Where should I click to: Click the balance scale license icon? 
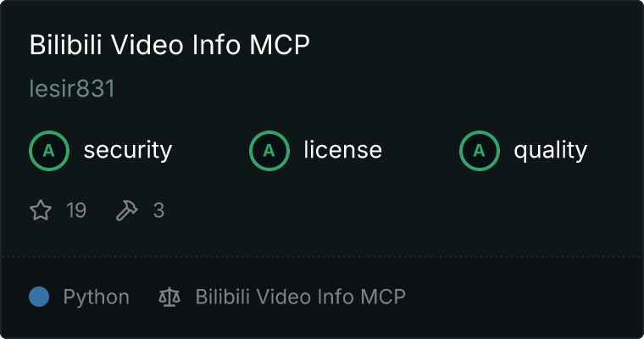[x=169, y=297]
